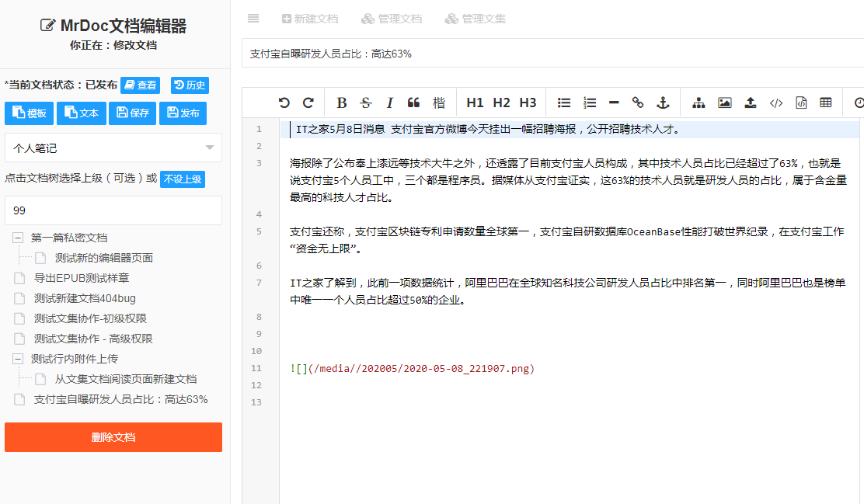Collapse the 第一篇私密文档 tree node
The height and width of the screenshot is (504, 864).
(18, 238)
